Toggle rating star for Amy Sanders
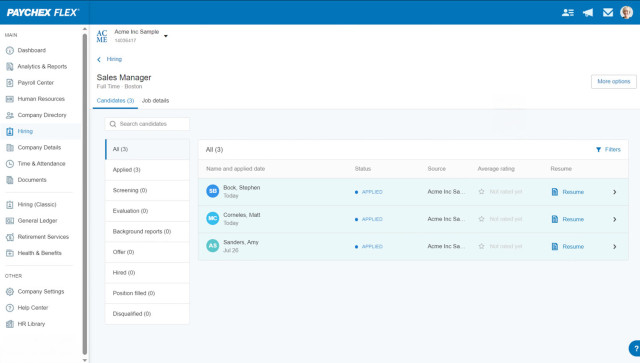 coord(482,246)
